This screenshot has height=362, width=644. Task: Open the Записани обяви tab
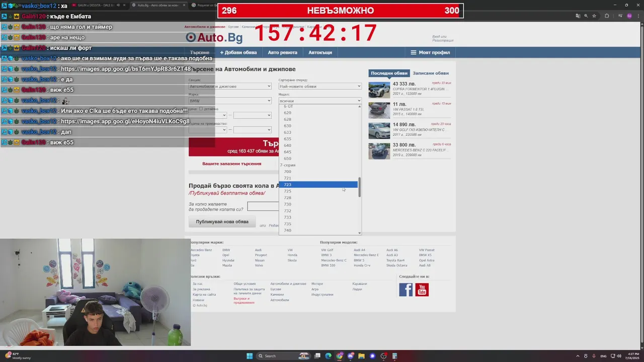coord(431,73)
